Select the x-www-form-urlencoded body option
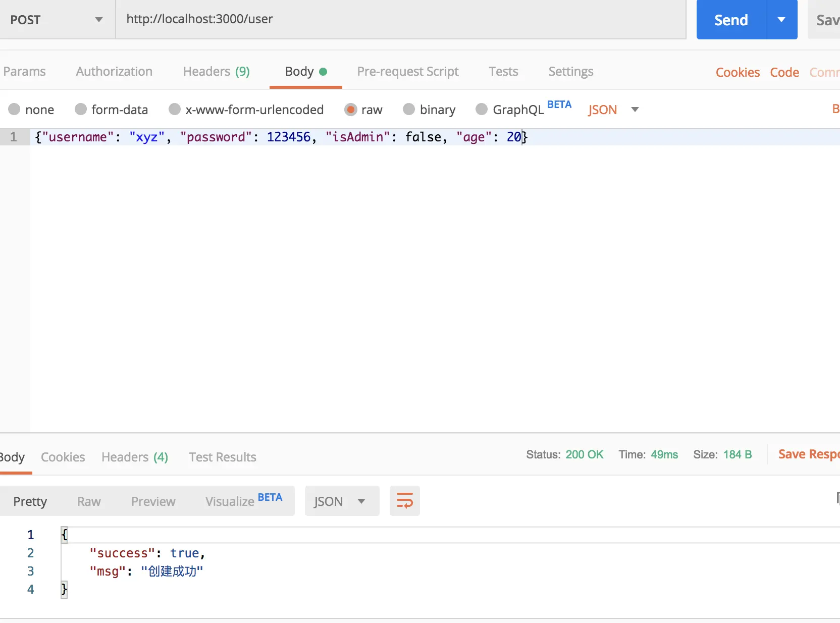This screenshot has width=840, height=623. click(246, 110)
